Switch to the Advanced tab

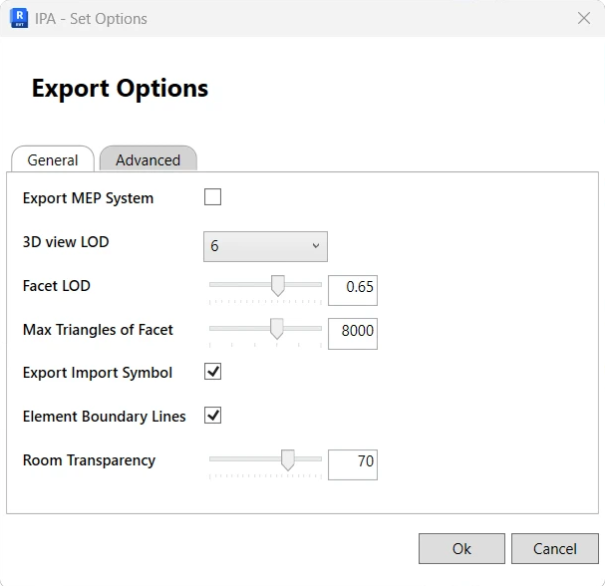148,159
